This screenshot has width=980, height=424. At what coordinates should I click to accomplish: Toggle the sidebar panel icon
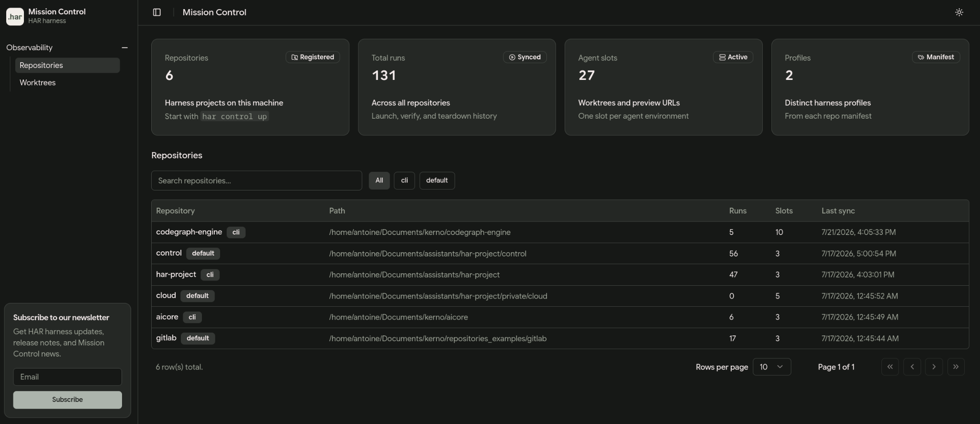pos(157,12)
